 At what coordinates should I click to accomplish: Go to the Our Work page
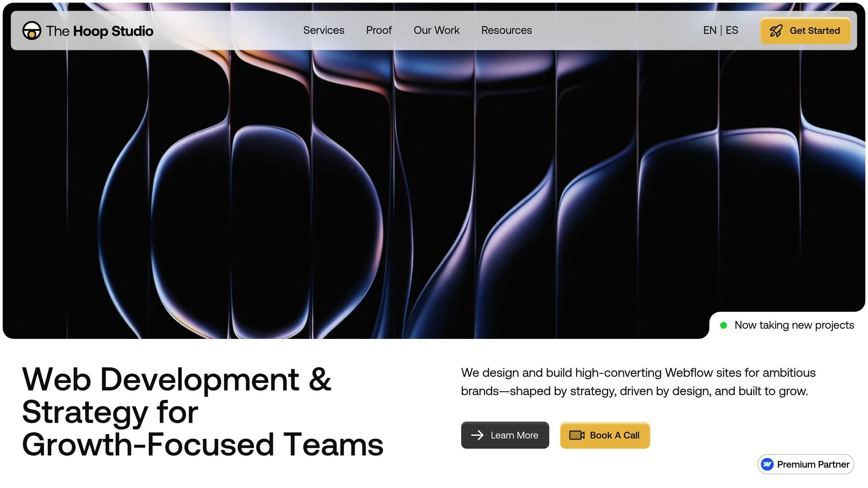click(x=436, y=30)
